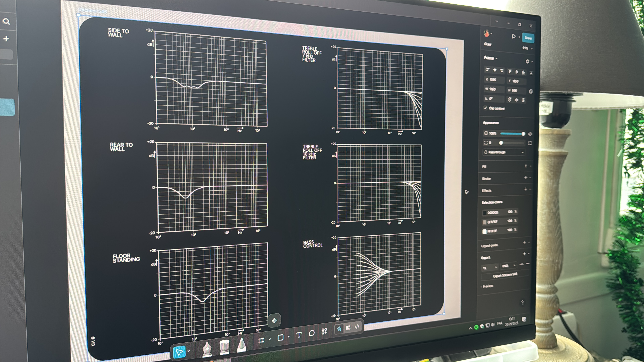644x362 pixels.
Task: Select the Pencil tool in toolbar
Action: coord(241,345)
